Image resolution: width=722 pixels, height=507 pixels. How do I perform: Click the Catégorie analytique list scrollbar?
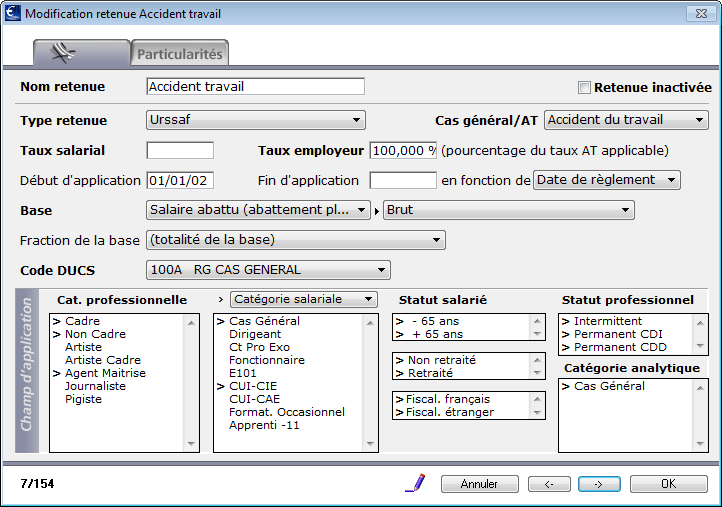(700, 415)
